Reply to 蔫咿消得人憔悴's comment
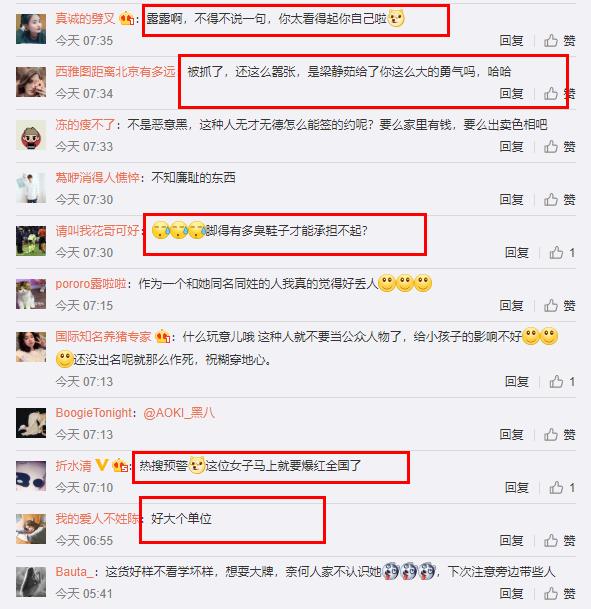The image size is (591, 609). (511, 200)
